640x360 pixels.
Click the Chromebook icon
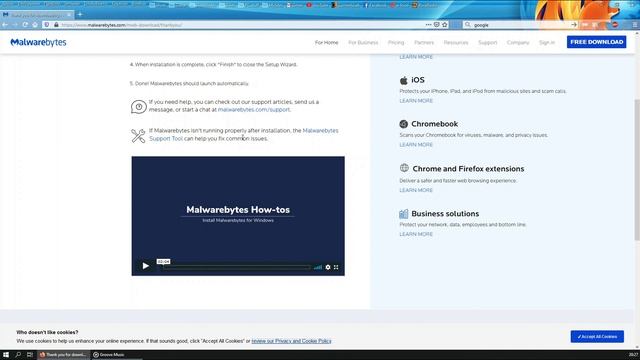tap(404, 124)
